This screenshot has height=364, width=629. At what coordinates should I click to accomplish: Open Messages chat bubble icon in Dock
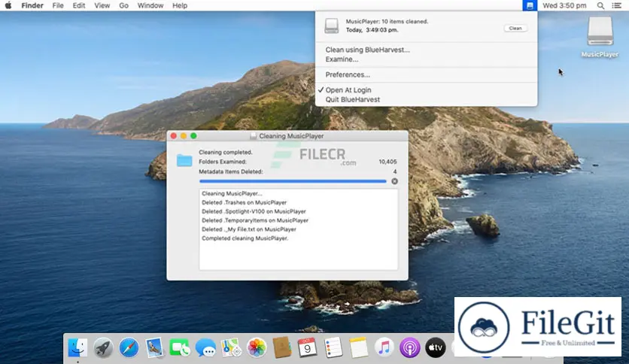[205, 347]
